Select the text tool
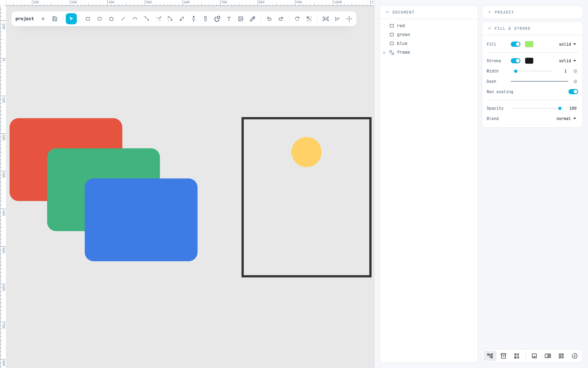The height and width of the screenshot is (368, 588). (x=229, y=19)
